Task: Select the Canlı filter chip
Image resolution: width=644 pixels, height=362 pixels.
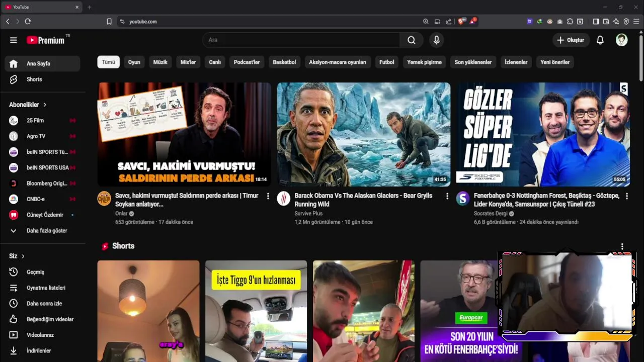Action: click(215, 62)
